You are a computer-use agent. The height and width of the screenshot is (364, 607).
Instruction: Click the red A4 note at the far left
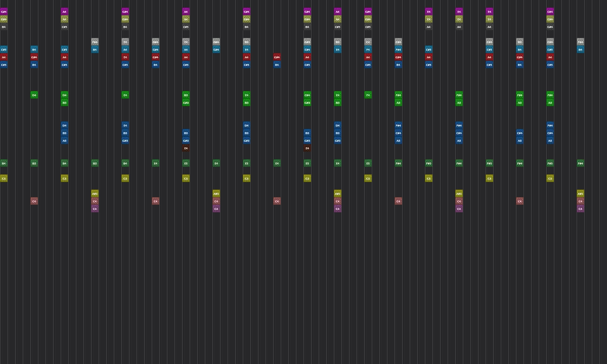click(x=4, y=57)
